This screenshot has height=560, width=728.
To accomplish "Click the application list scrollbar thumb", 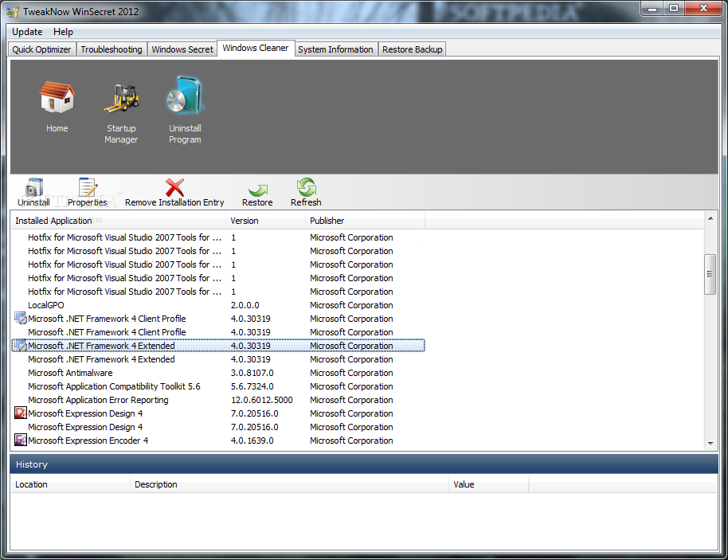I will click(710, 274).
